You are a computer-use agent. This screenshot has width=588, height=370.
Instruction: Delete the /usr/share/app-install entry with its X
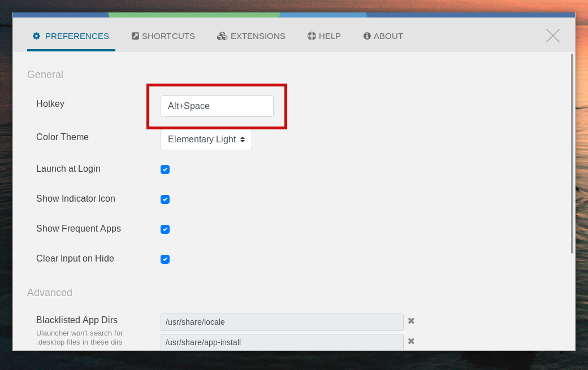coord(412,341)
